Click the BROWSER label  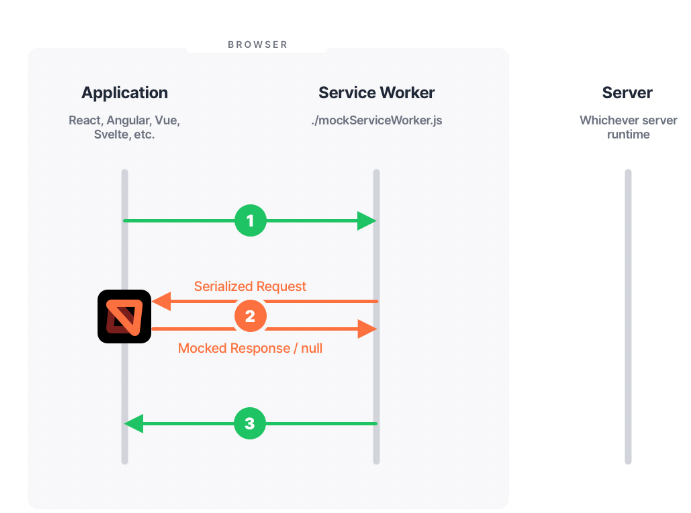pos(258,45)
